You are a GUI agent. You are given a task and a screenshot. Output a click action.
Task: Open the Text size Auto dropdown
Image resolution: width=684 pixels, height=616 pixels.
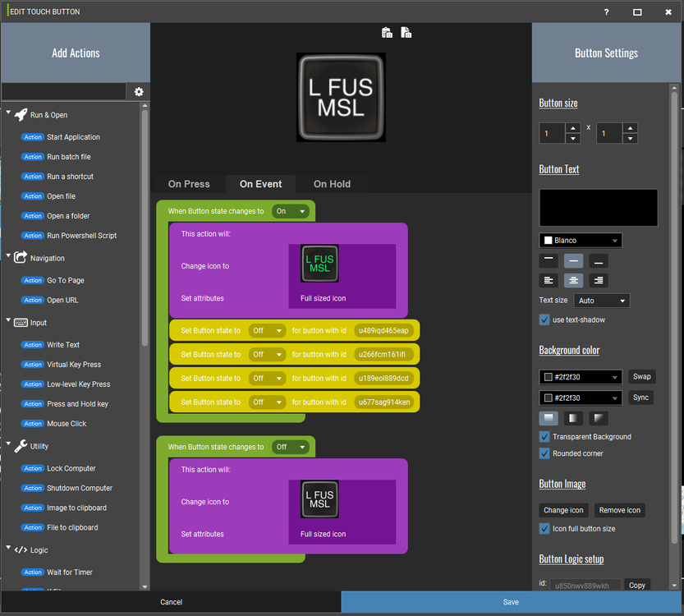(602, 301)
